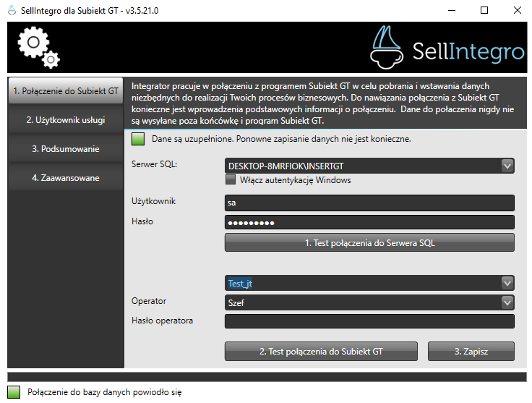Click the app icon in title bar
532x403 pixels.
coord(12,11)
